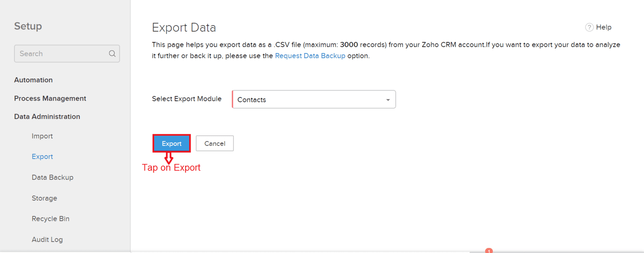Expand the Process Management section
The image size is (644, 253).
tap(50, 98)
